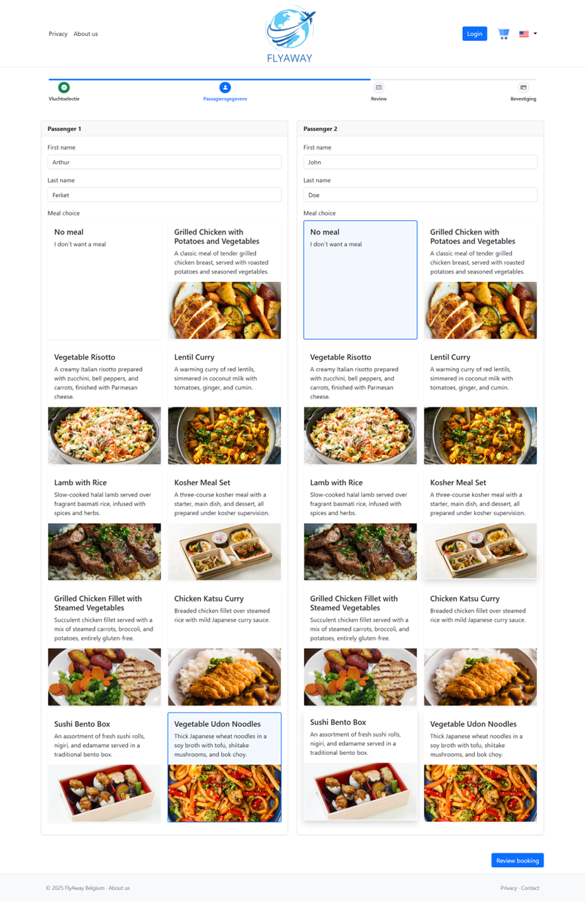This screenshot has height=924, width=585.
Task: Pick Grilled Chicken Fillet for Passenger 2
Action: coord(360,647)
